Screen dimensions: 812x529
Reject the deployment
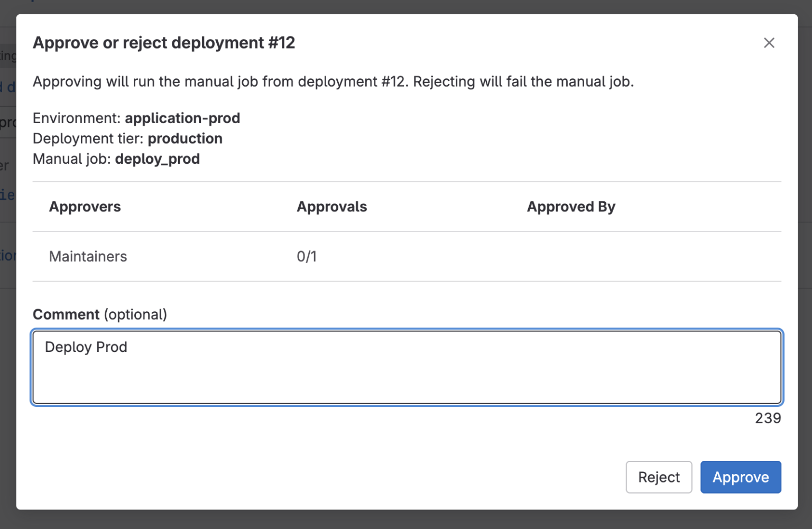(658, 477)
